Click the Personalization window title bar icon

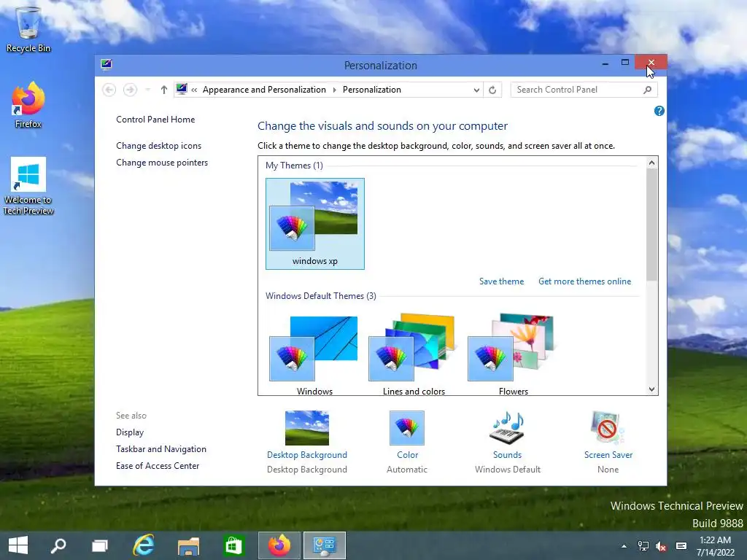click(x=107, y=64)
